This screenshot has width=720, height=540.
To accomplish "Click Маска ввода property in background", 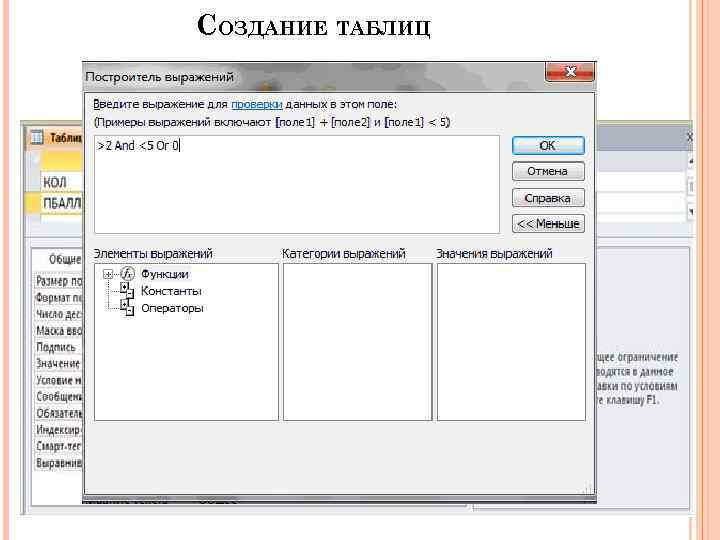I will coord(58,331).
